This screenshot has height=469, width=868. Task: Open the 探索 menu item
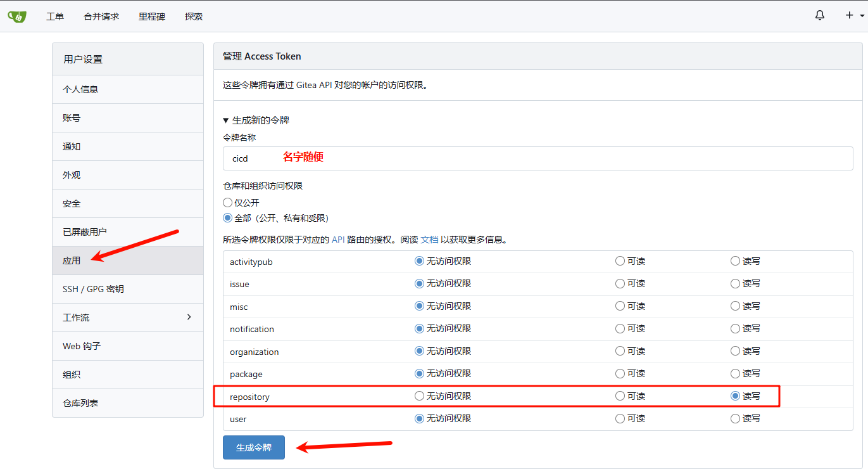(193, 16)
